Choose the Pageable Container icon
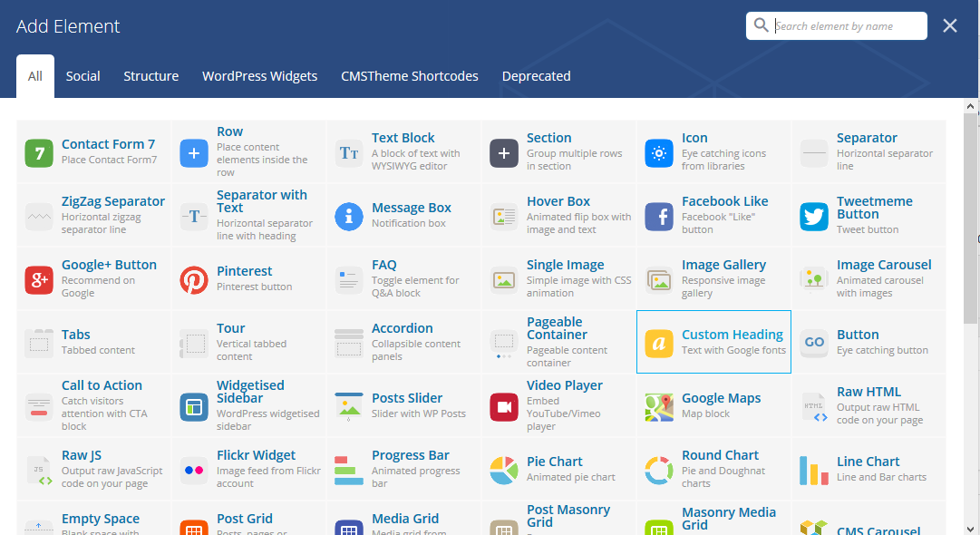980x535 pixels. click(x=504, y=344)
